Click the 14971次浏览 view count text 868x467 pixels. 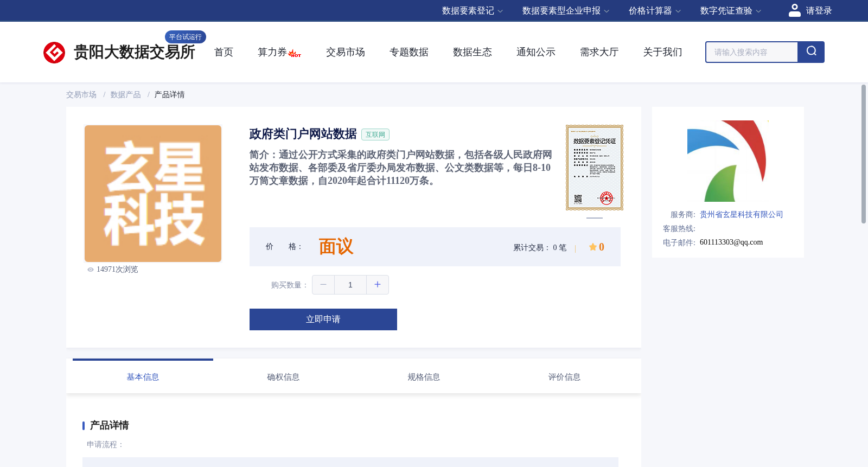coord(117,270)
